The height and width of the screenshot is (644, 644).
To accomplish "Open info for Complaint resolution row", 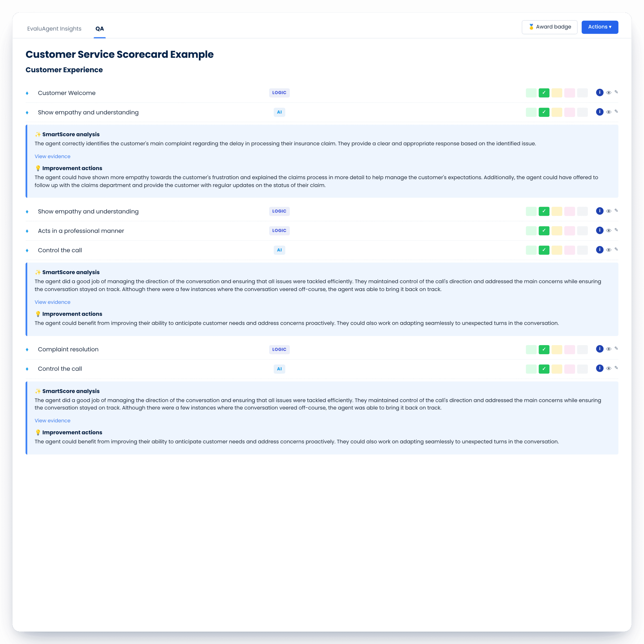I will [x=599, y=349].
